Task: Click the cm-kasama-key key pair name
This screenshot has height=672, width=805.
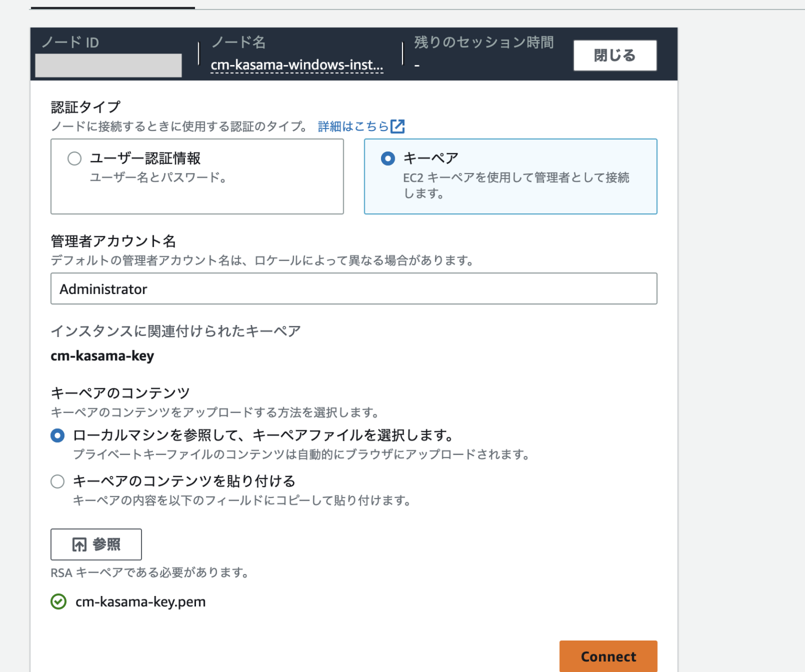Action: pos(102,356)
